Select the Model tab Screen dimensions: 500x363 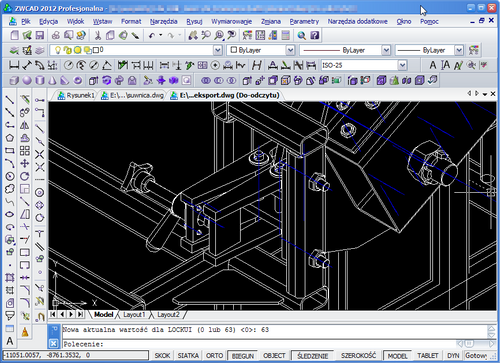103,315
